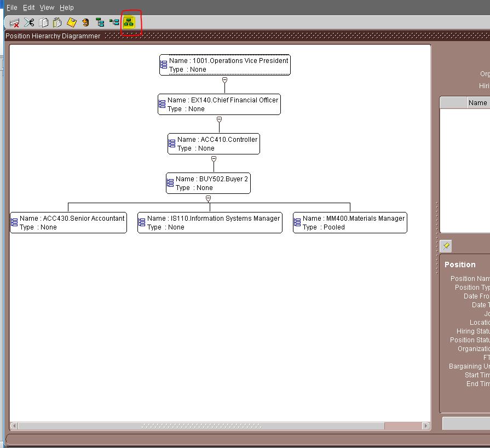Collapse the ACC410.Controller node
Image resolution: width=490 pixels, height=448 pixels.
(x=212, y=158)
